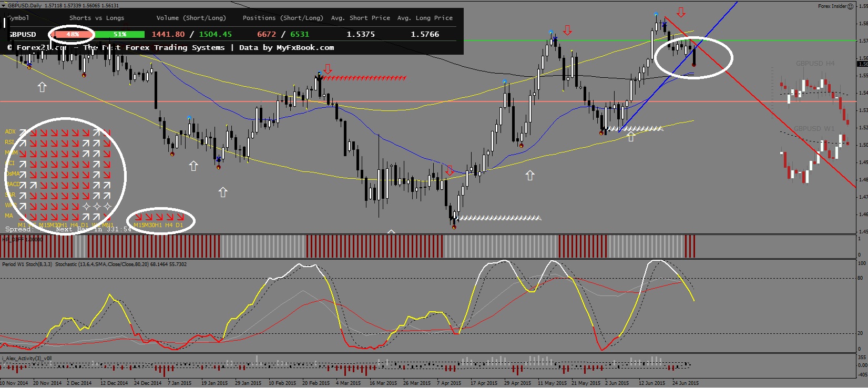Click the WPR W1 neutral star icon
The width and height of the screenshot is (868, 388).
[97, 207]
